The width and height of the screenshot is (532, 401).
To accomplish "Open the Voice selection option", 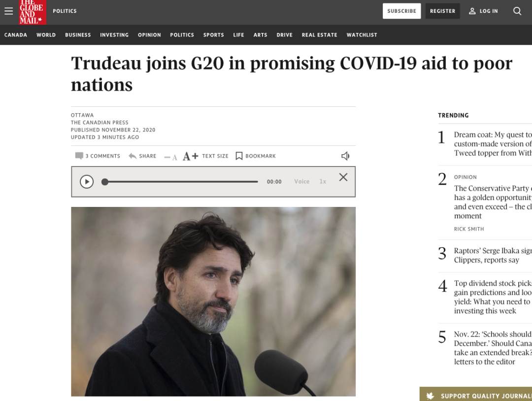I will click(x=301, y=181).
